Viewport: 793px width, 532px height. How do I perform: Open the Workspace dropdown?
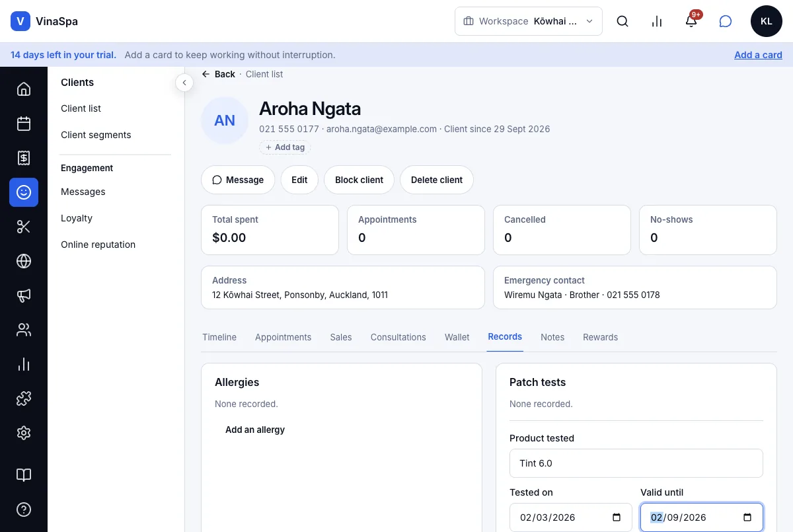coord(529,21)
